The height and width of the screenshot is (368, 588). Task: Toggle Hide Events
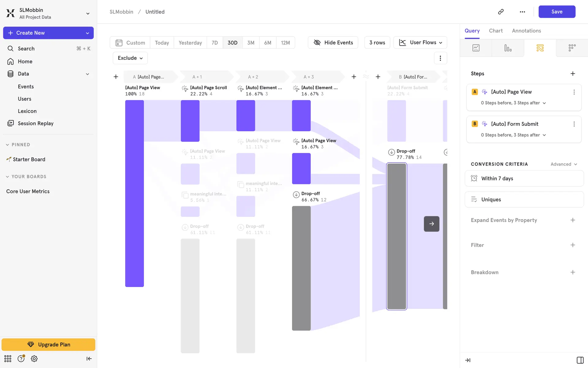pyautogui.click(x=333, y=43)
